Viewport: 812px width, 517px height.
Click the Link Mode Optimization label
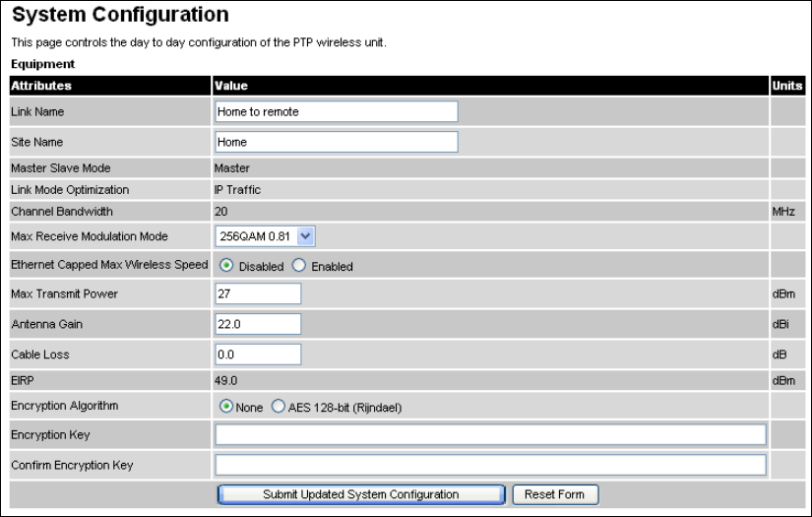point(70,190)
